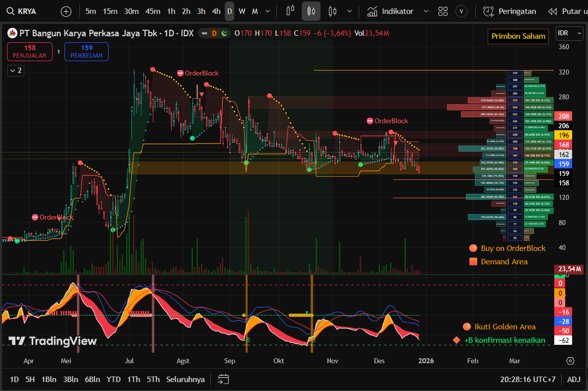This screenshot has width=588, height=391.
Task: Switch chart to the W weekly interval
Action: coord(242,11)
